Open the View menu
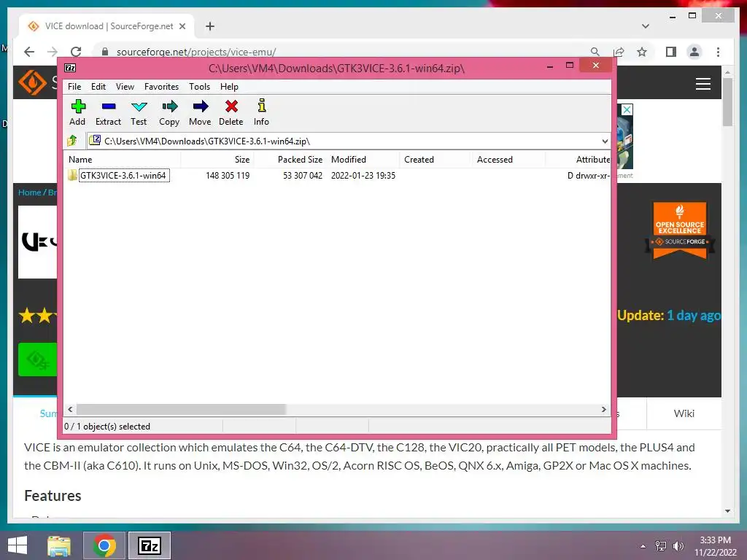Viewport: 747px width, 560px height. click(x=125, y=87)
